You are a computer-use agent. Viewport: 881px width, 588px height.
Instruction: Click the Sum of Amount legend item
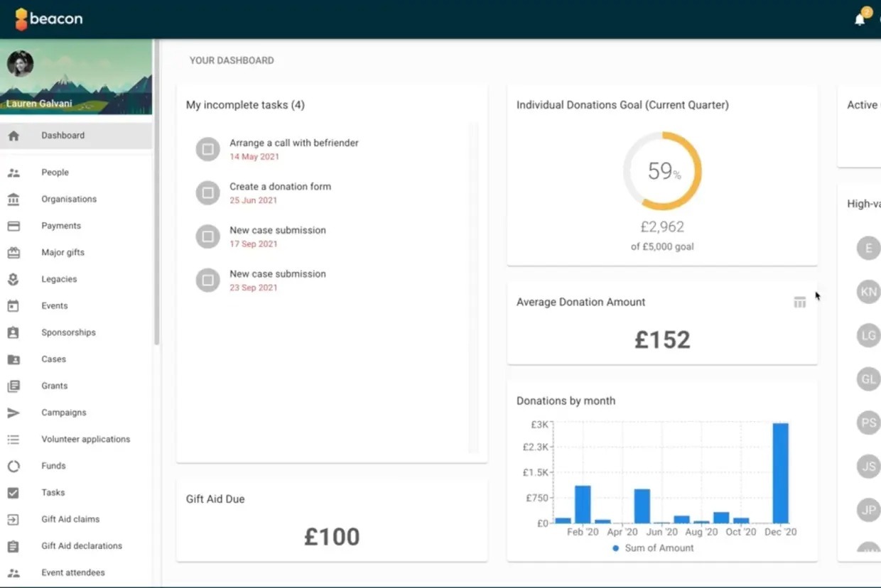pyautogui.click(x=653, y=548)
